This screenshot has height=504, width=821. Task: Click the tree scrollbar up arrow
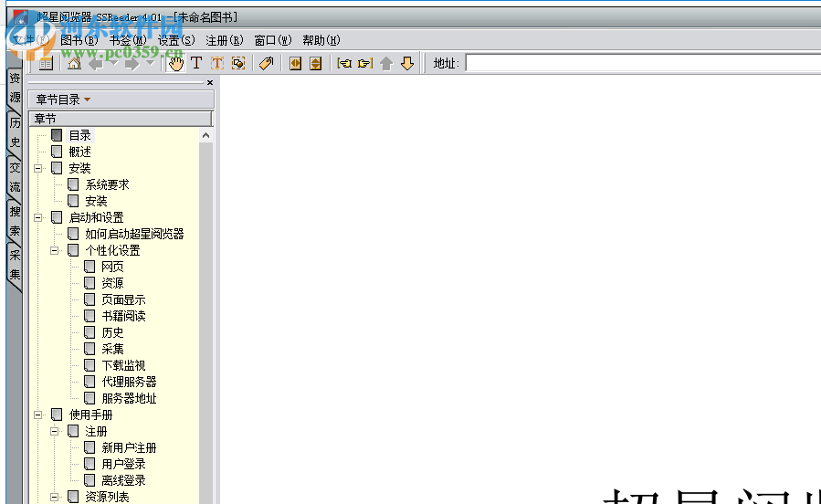(205, 135)
